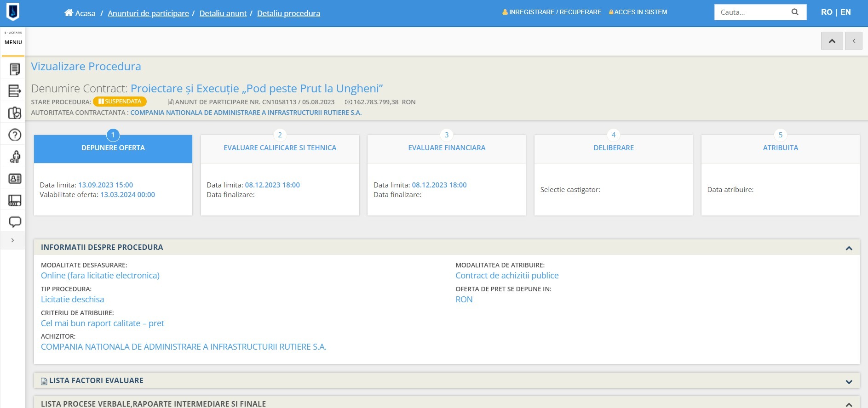Select the DELIBERARE stage tab
The image size is (868, 408).
click(x=614, y=149)
